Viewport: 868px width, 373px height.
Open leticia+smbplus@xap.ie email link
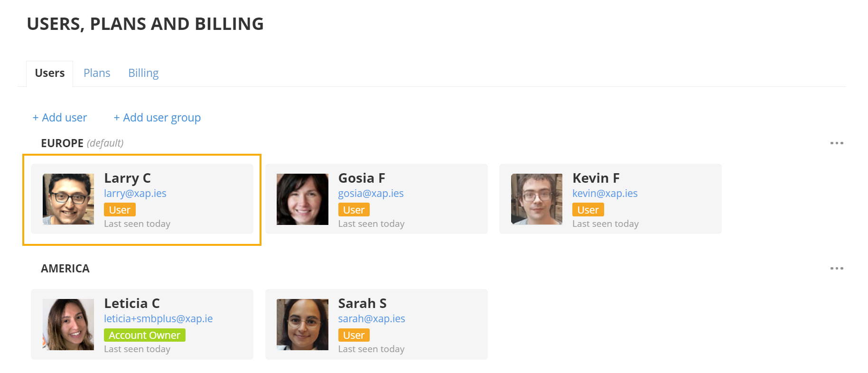pyautogui.click(x=158, y=318)
